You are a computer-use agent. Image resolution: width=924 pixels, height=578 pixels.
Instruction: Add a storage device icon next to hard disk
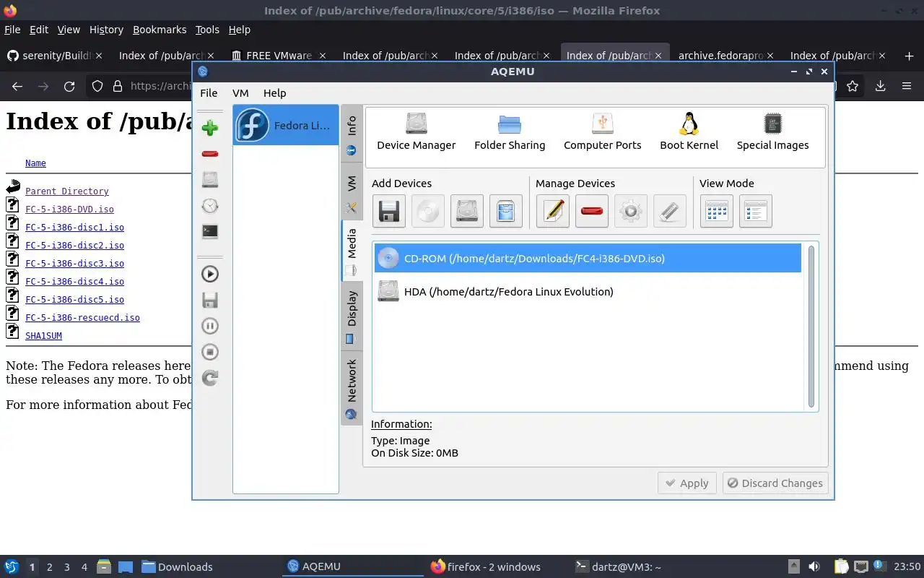click(506, 212)
